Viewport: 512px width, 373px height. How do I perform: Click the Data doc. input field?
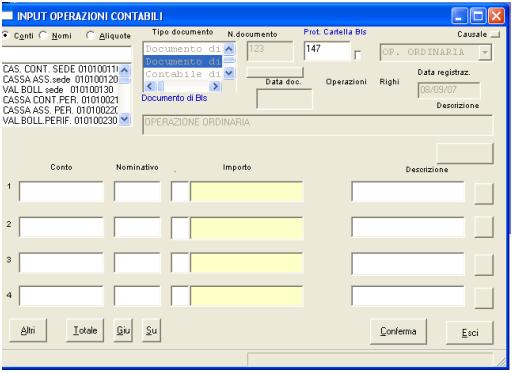pyautogui.click(x=284, y=99)
